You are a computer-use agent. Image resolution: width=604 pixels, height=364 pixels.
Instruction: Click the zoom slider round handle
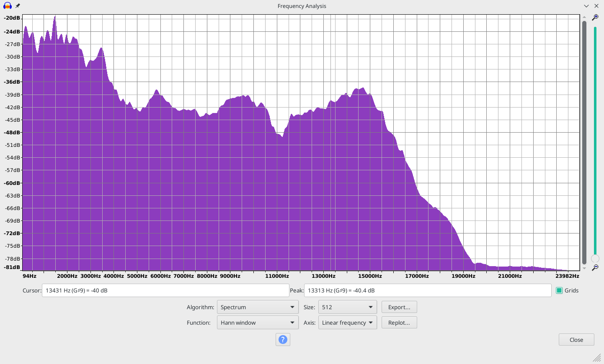595,259
